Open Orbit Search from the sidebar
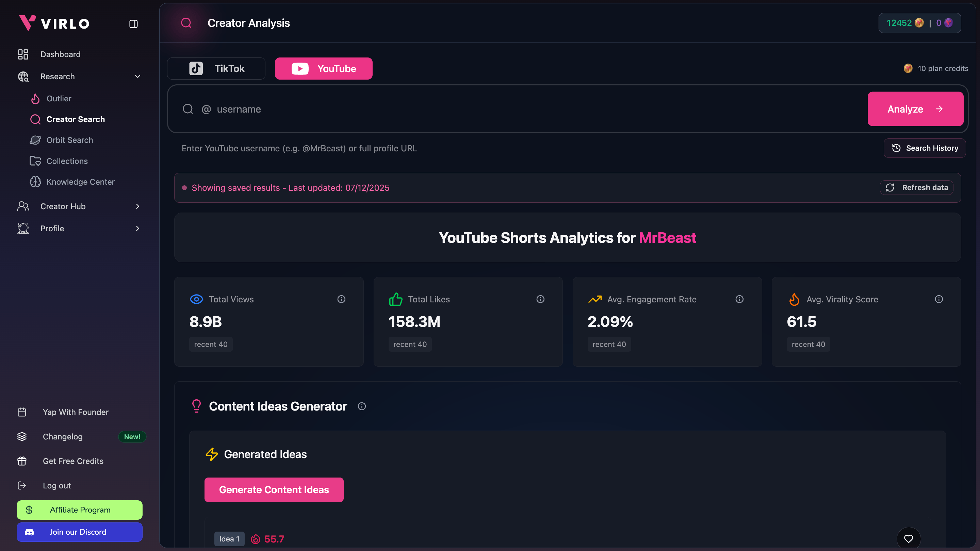The height and width of the screenshot is (551, 980). pyautogui.click(x=70, y=140)
